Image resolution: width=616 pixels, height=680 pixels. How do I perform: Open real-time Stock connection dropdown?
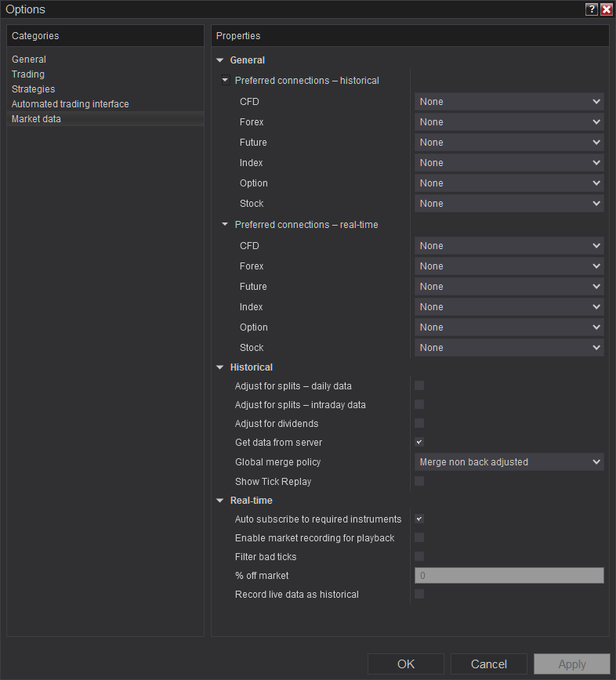(x=509, y=348)
